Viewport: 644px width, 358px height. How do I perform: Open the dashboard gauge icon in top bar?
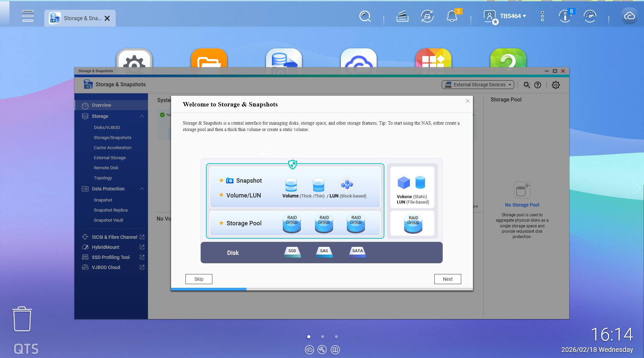590,16
